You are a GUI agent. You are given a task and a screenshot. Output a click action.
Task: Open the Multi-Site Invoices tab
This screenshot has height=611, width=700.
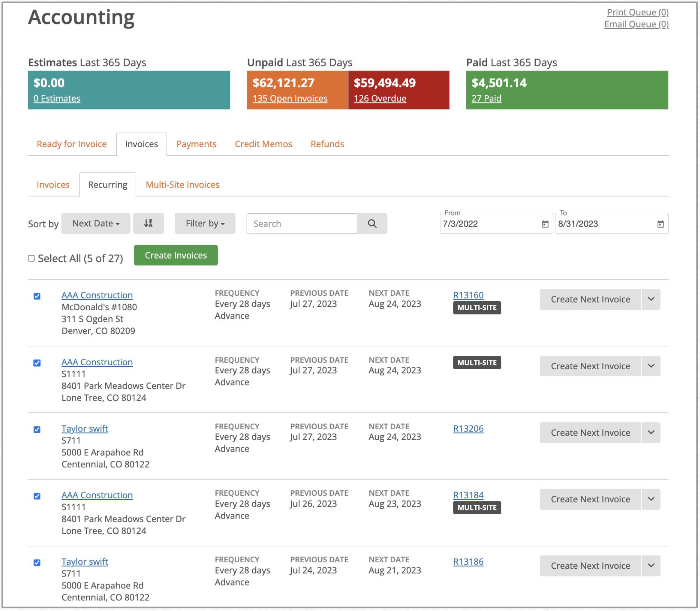pos(182,184)
